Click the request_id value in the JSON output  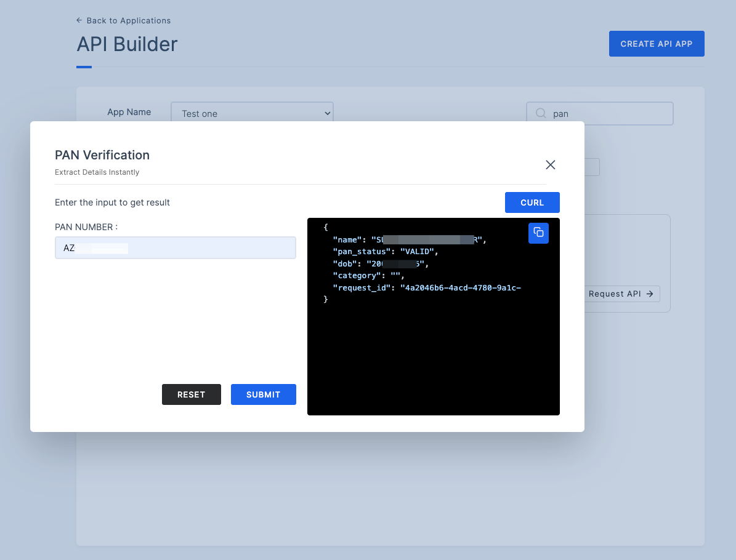tap(461, 287)
